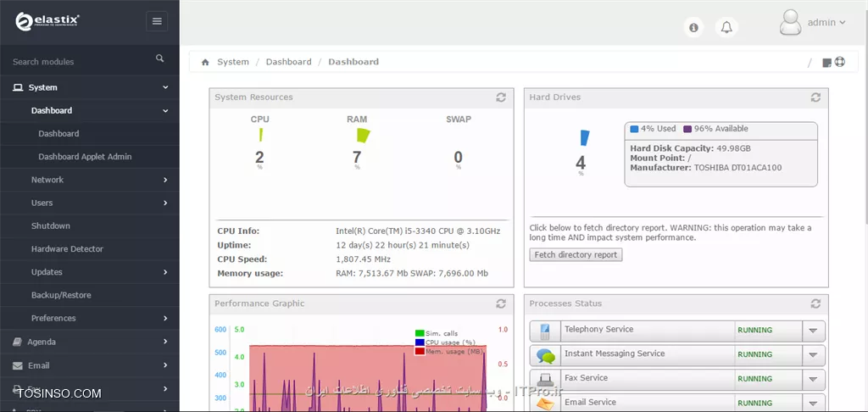The image size is (868, 412).
Task: Open Instant Messaging Service dropdown arrow
Action: click(813, 355)
